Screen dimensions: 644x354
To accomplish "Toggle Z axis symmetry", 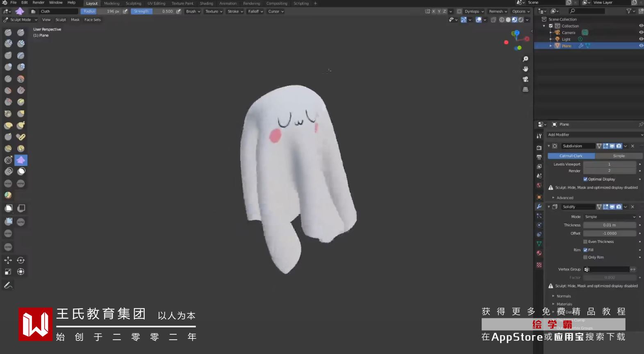I will click(x=444, y=11).
